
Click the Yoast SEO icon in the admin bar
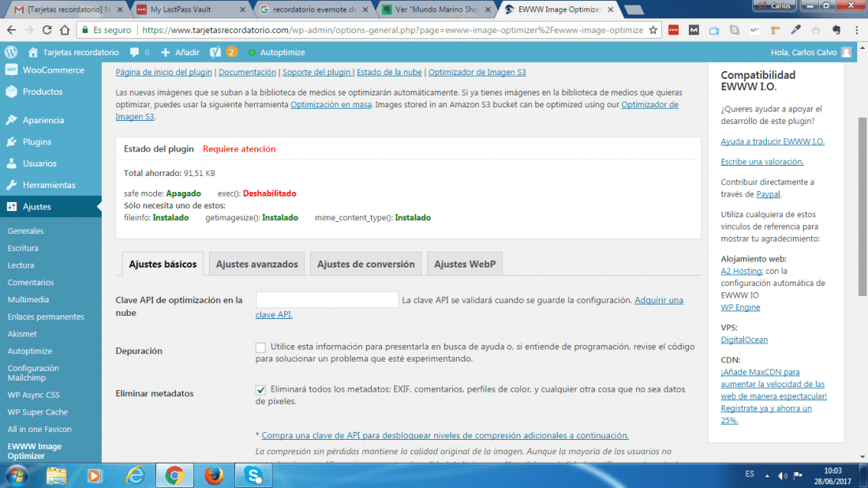(215, 52)
